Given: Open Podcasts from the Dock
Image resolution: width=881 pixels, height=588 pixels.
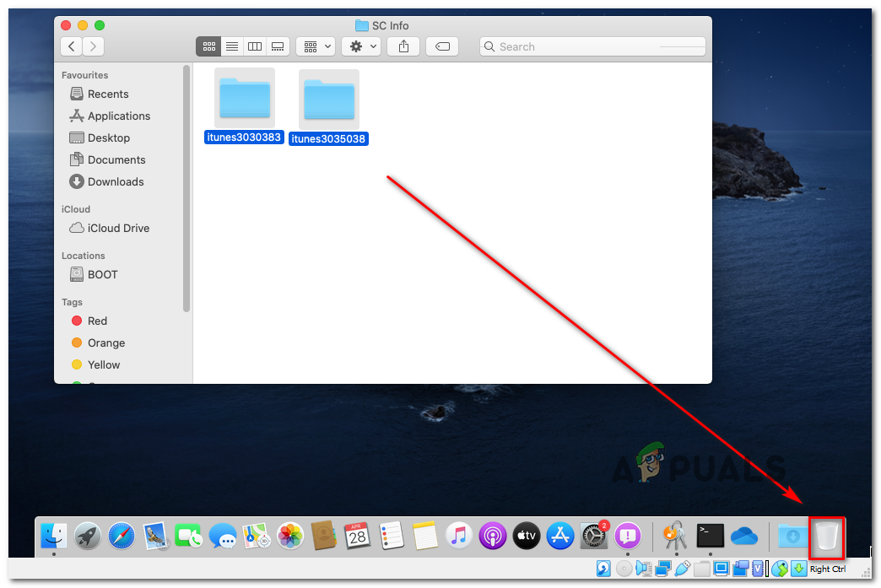Looking at the screenshot, I should (493, 536).
